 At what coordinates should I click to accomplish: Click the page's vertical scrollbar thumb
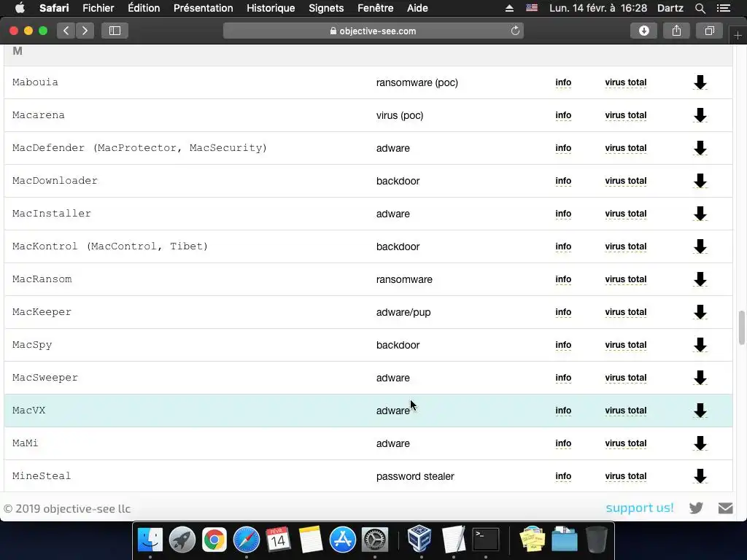pyautogui.click(x=741, y=327)
